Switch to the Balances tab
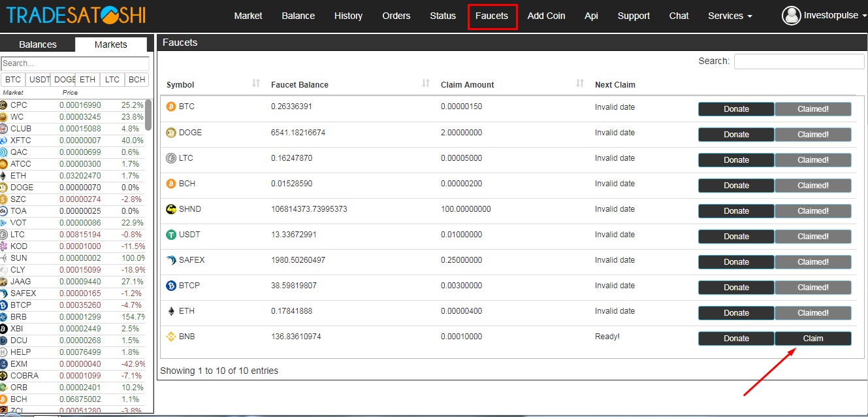 pyautogui.click(x=38, y=44)
